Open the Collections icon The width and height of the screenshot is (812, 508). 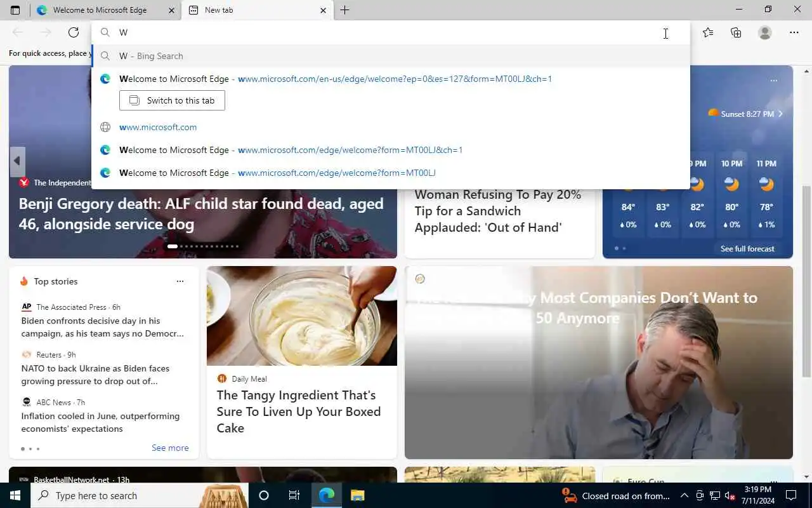(x=736, y=32)
